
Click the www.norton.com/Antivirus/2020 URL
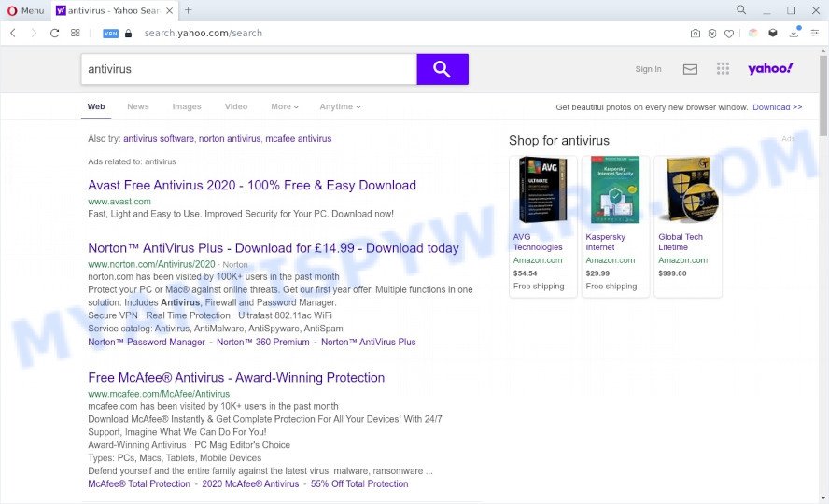[x=151, y=264]
